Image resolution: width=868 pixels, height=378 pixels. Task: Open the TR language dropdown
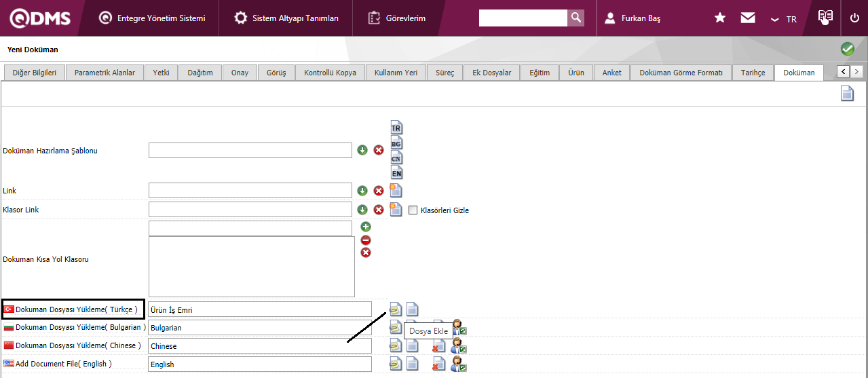784,19
